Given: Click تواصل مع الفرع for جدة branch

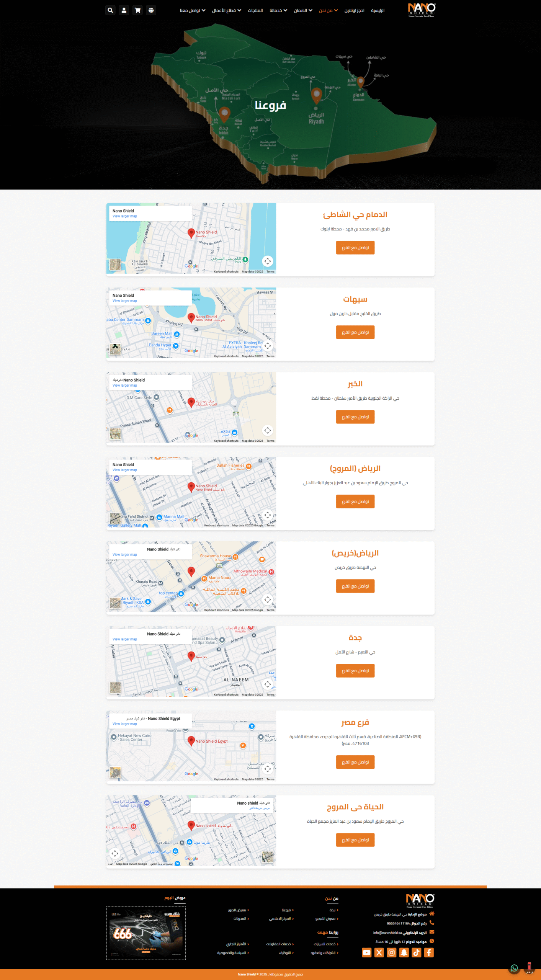Looking at the screenshot, I should [355, 671].
